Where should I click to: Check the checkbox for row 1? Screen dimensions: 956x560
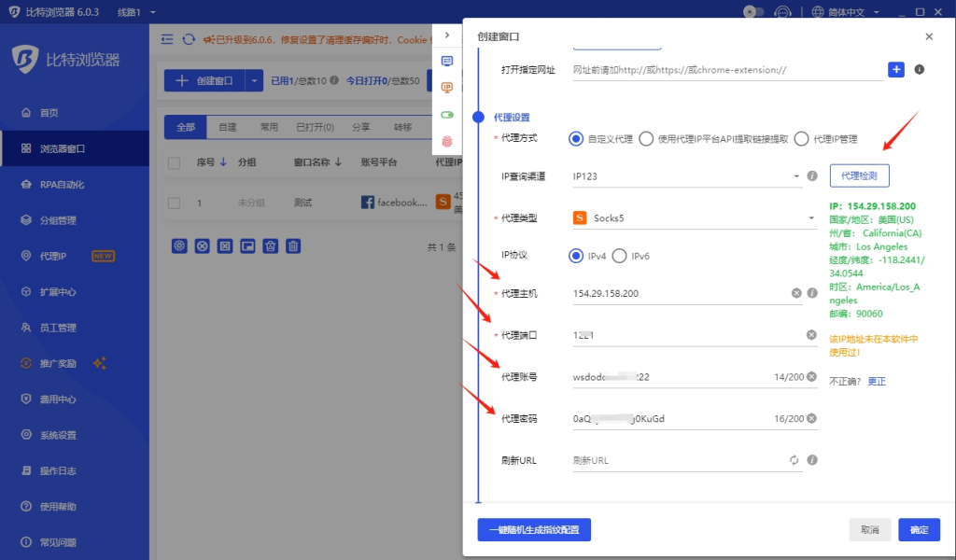tap(174, 203)
